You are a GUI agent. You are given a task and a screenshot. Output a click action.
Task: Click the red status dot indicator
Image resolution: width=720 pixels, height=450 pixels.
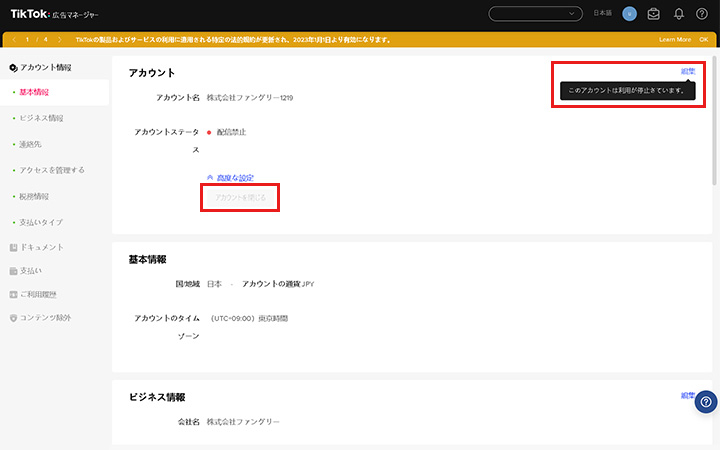(x=209, y=133)
